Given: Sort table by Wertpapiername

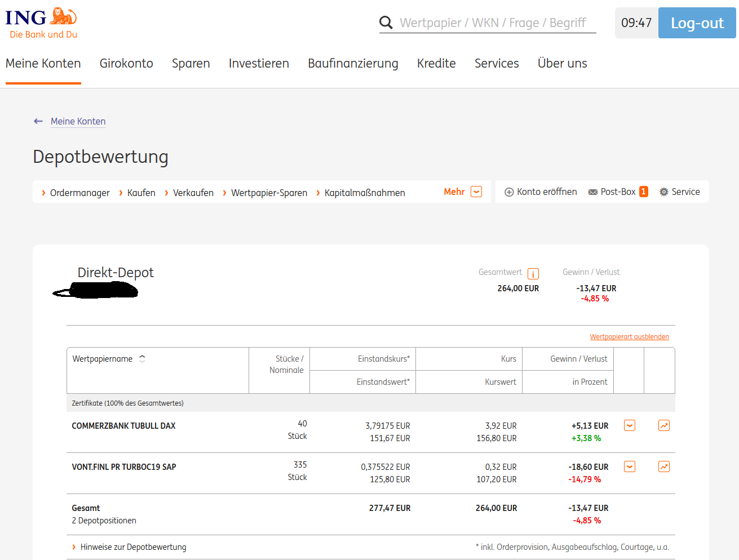Looking at the screenshot, I should tap(142, 358).
